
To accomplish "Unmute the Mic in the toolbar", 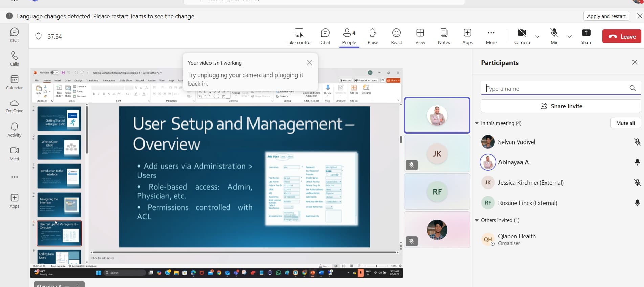I will point(554,37).
